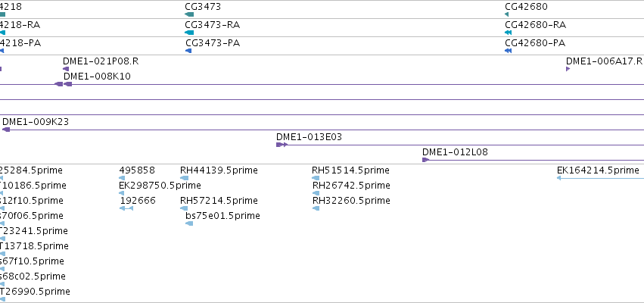This screenshot has height=303, width=644.
Task: Click the bs75e01.5prime EST arrow
Action: coord(189,223)
